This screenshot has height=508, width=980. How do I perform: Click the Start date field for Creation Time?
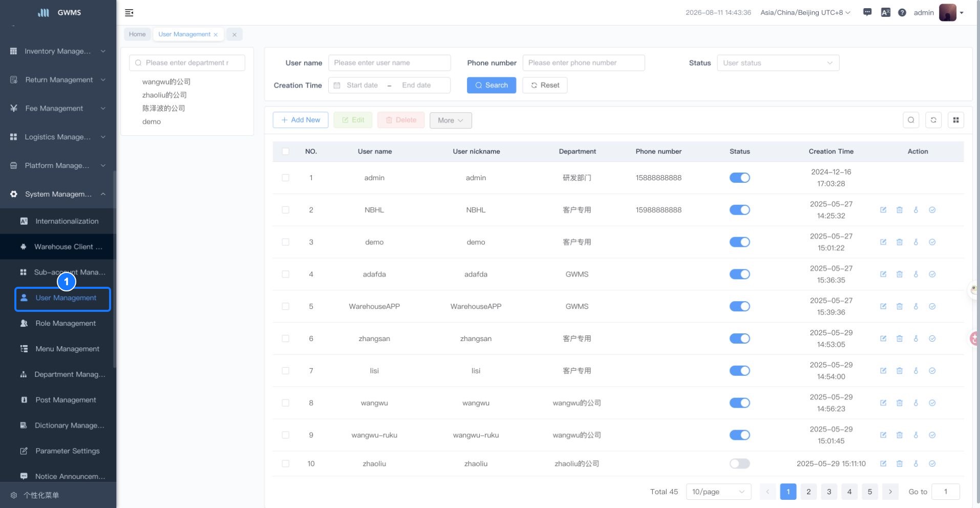pos(362,86)
